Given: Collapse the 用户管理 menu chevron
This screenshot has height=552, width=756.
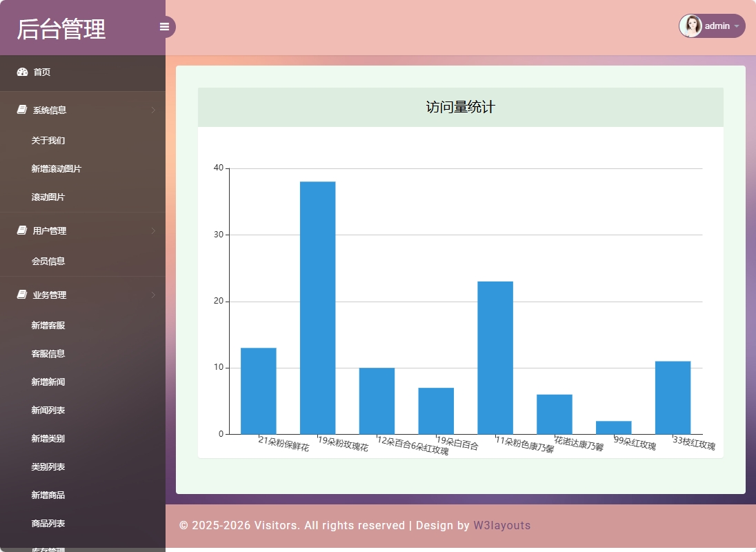Looking at the screenshot, I should [153, 230].
